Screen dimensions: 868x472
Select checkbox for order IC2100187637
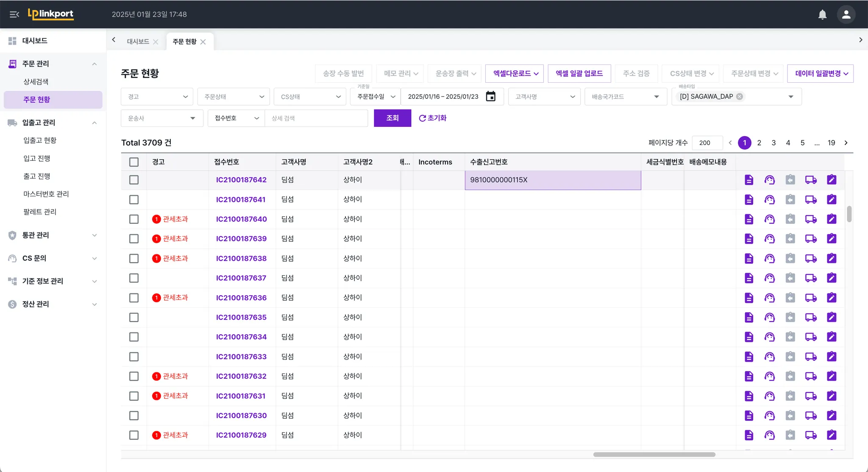point(134,278)
